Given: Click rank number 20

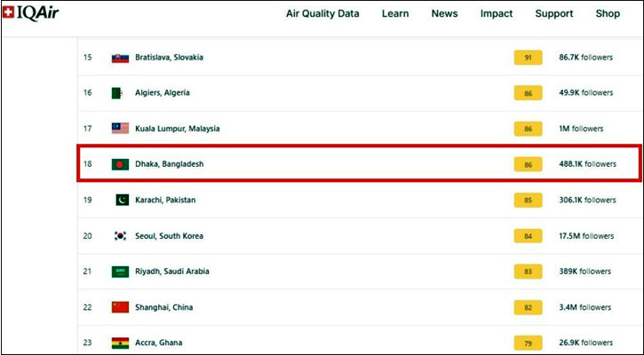Looking at the screenshot, I should pos(87,236).
